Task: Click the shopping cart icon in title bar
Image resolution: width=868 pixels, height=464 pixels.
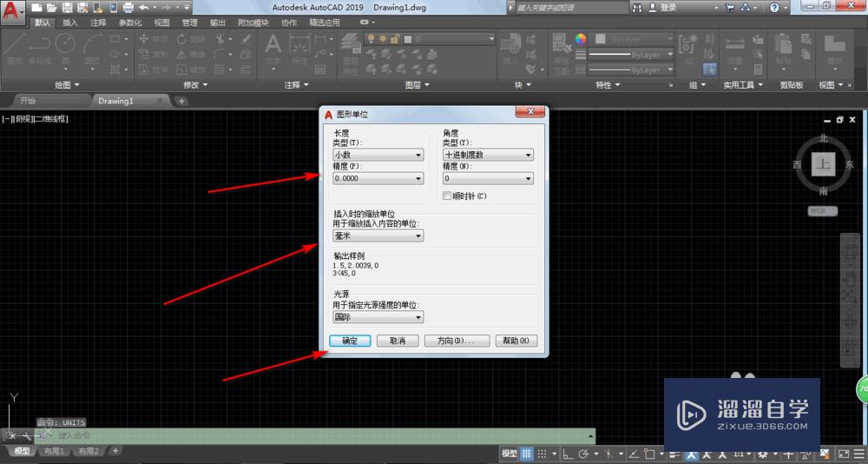Action: point(730,8)
